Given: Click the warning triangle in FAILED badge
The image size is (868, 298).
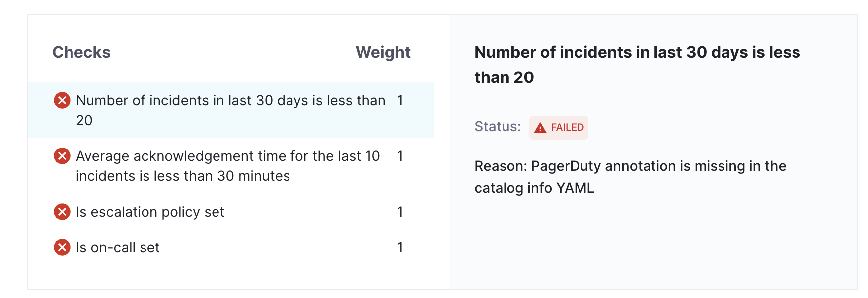Looking at the screenshot, I should coord(540,128).
